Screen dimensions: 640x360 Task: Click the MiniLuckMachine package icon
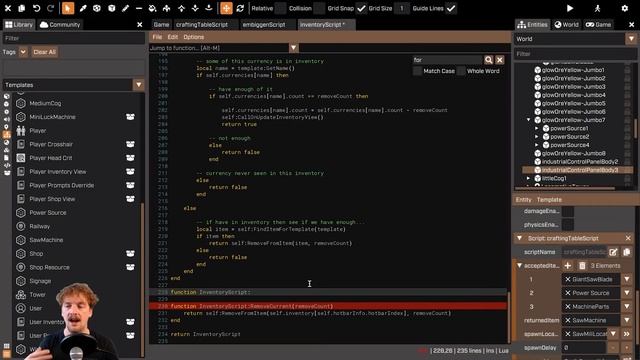point(130,117)
